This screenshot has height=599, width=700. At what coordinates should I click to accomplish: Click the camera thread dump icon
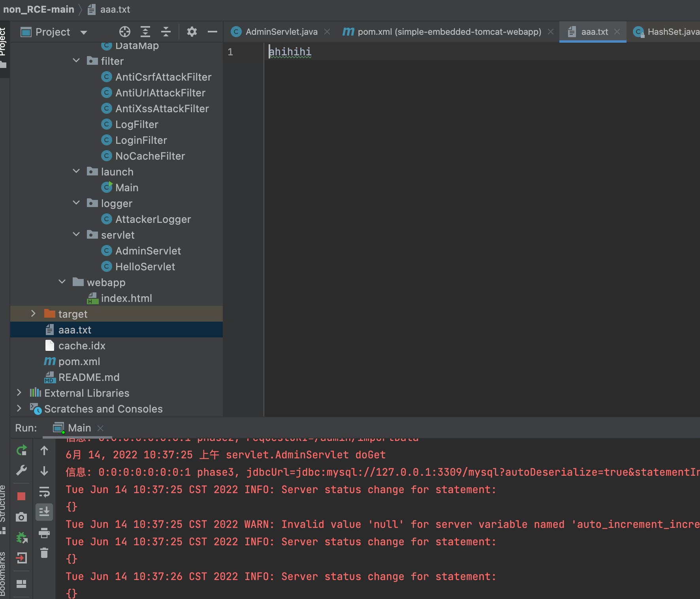pos(21,517)
